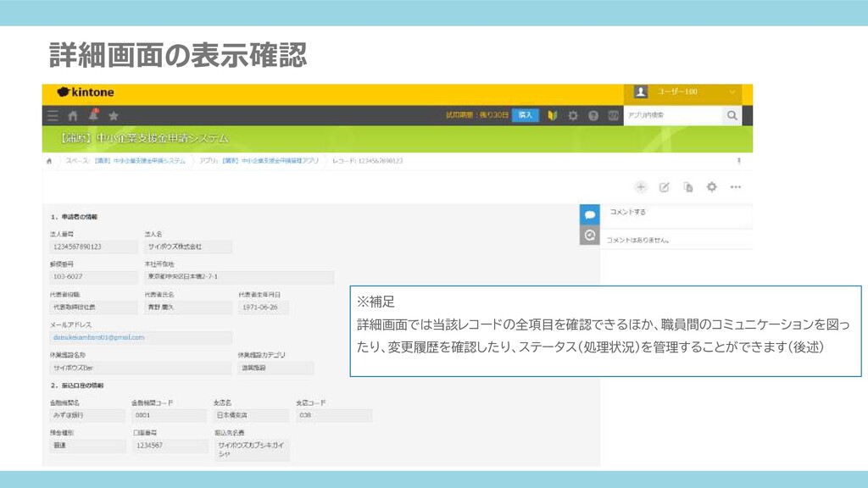Image resolution: width=868 pixels, height=488 pixels.
Task: Click the 支店コード value 038
Action: coord(334,415)
